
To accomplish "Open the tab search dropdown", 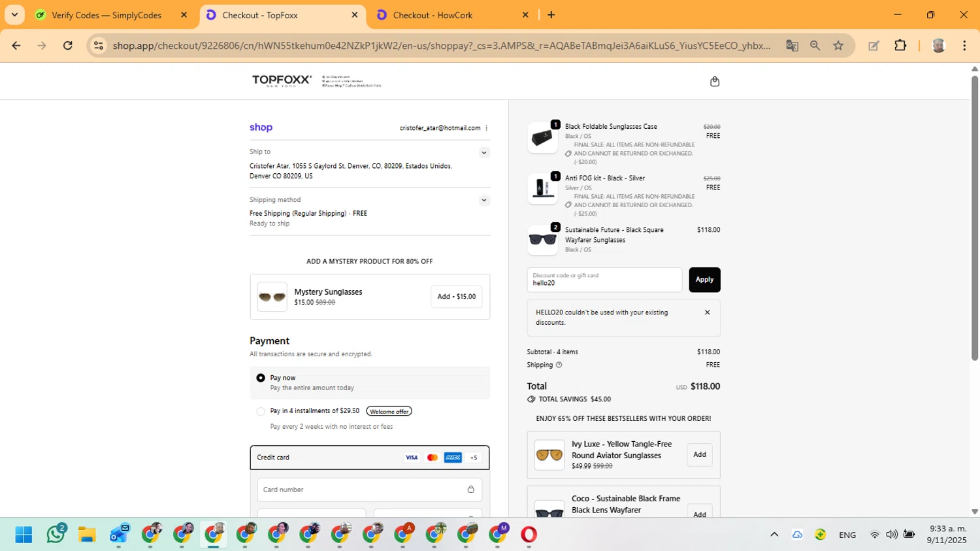I will pos(14,15).
